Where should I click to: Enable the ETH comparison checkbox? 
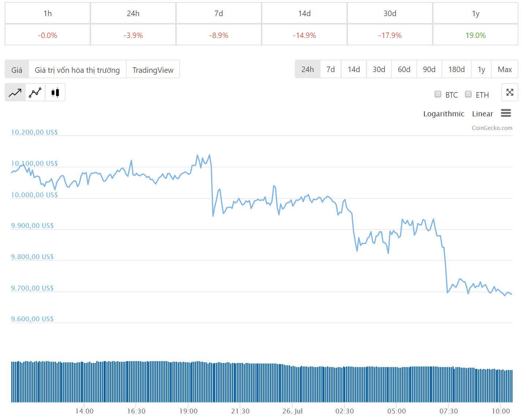tap(468, 94)
